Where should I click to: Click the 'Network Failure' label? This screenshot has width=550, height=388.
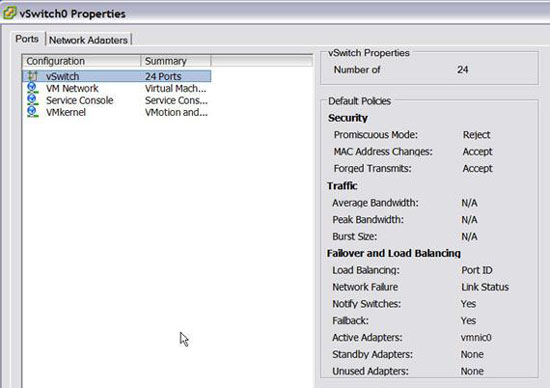click(365, 287)
